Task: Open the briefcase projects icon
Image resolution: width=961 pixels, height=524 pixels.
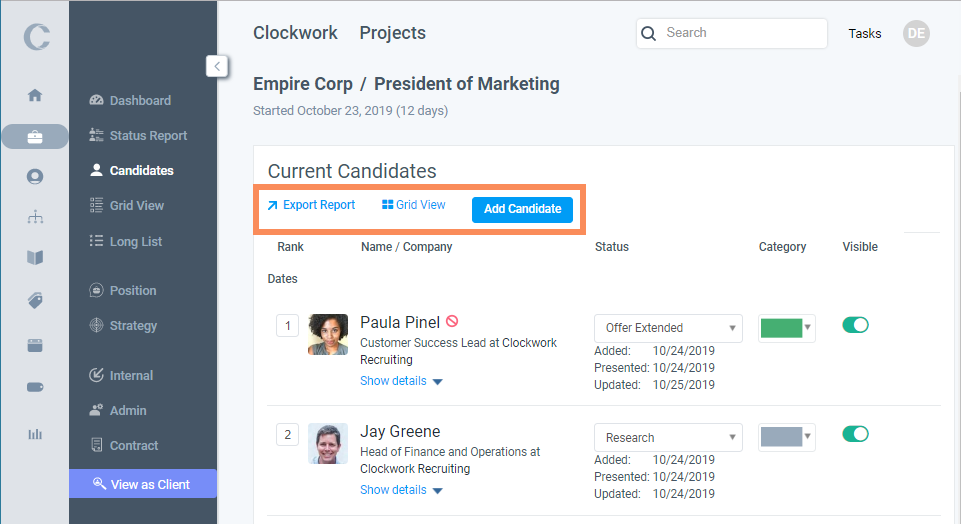Action: pos(35,136)
